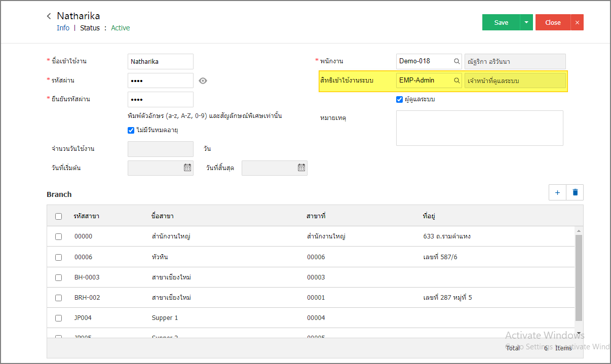The height and width of the screenshot is (364, 611).
Task: Click the ชื่อสาขา column header
Action: tap(163, 216)
